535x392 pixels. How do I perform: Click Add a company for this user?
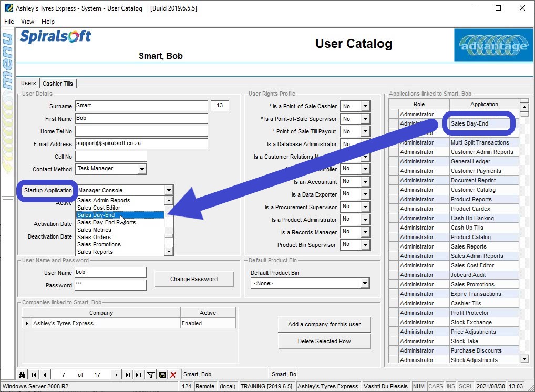click(324, 324)
